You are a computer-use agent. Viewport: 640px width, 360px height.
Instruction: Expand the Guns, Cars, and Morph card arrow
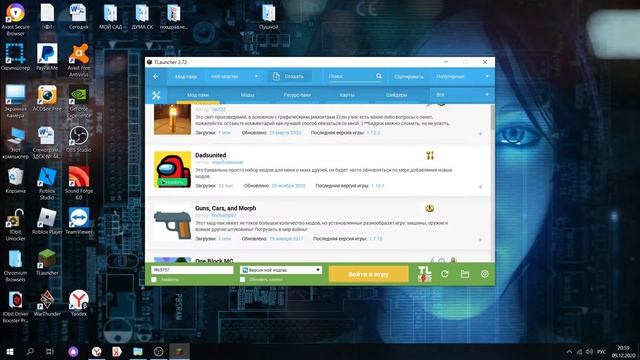click(480, 240)
